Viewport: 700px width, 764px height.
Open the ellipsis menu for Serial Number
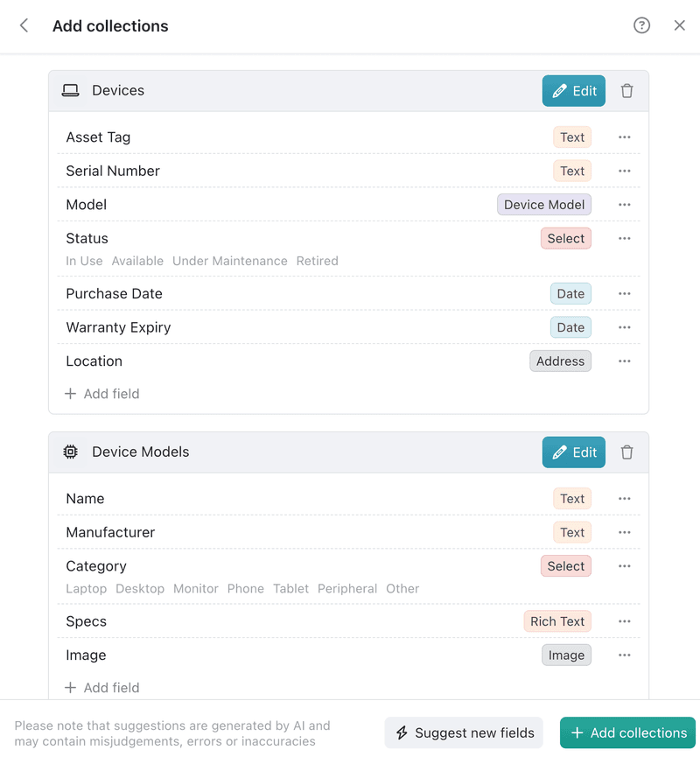coord(624,171)
